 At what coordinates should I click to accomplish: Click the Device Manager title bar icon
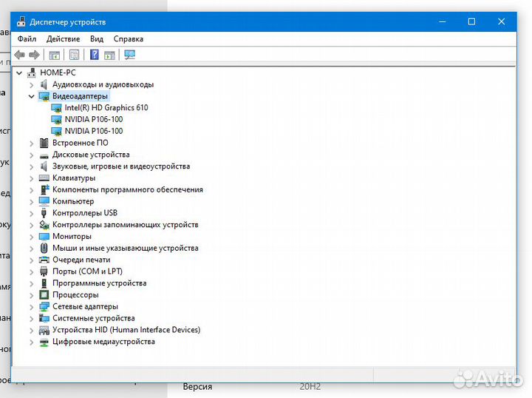(x=21, y=21)
